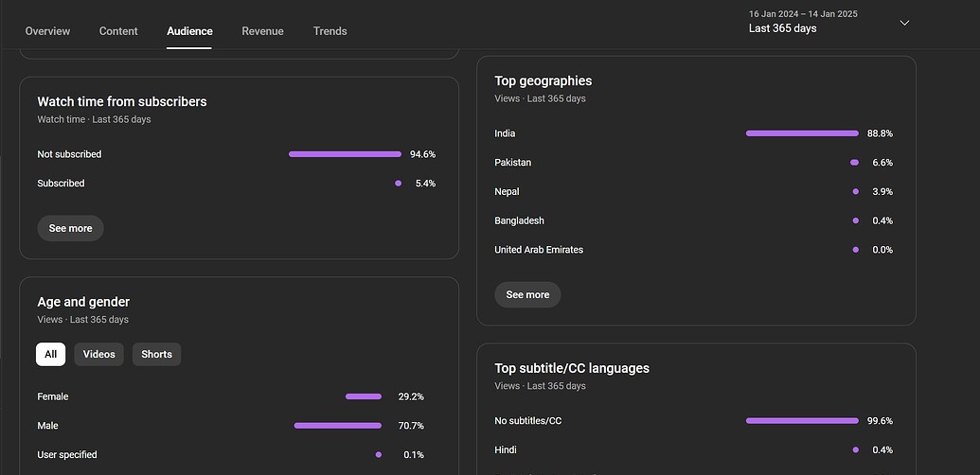Open the Content tab
This screenshot has height=475, width=980.
coord(118,31)
